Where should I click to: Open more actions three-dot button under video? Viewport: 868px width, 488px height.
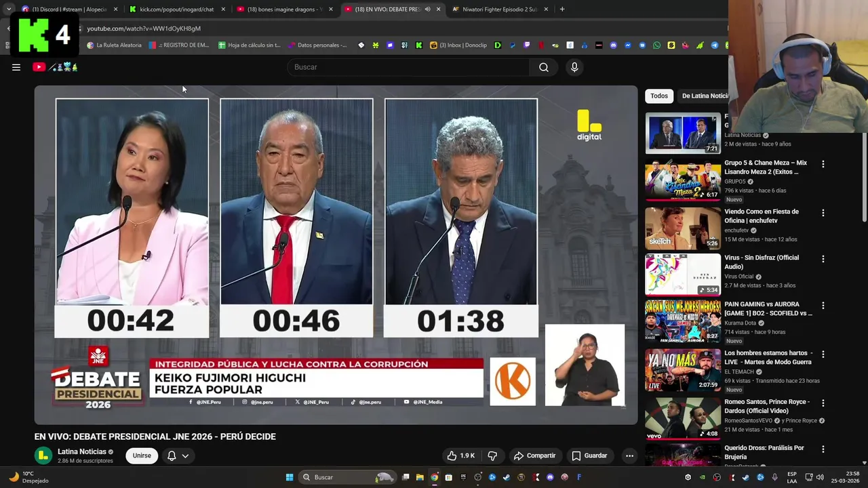629,455
